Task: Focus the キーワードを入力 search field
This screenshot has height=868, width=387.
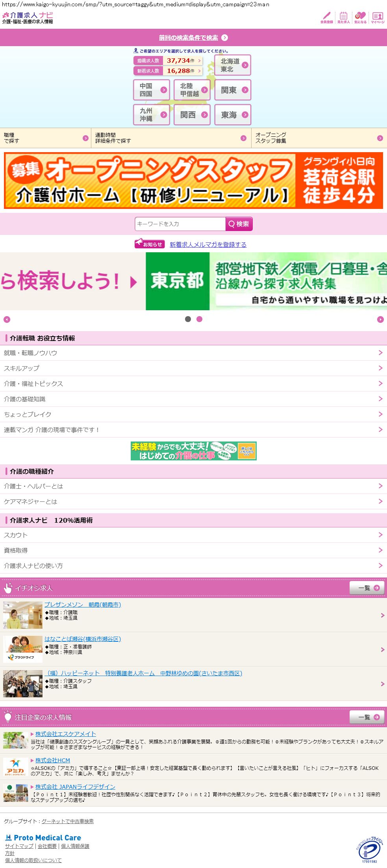Action: tap(180, 224)
